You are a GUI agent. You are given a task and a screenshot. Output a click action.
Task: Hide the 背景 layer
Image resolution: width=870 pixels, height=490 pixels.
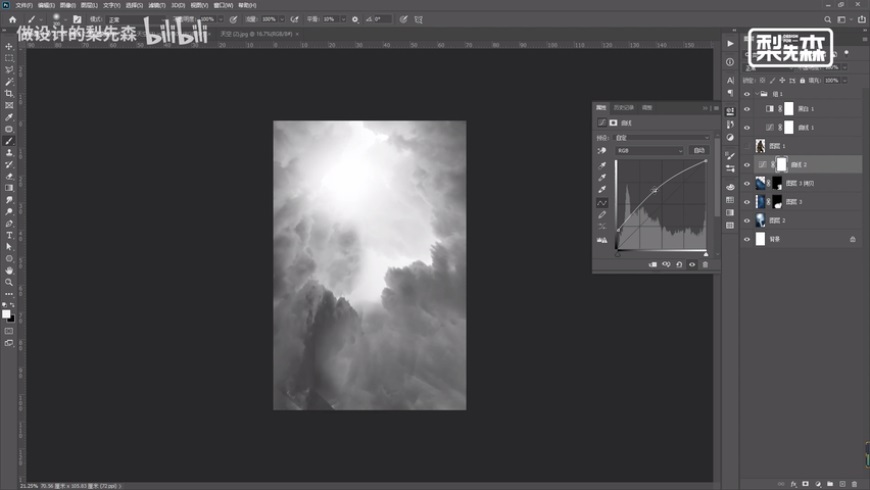(747, 239)
